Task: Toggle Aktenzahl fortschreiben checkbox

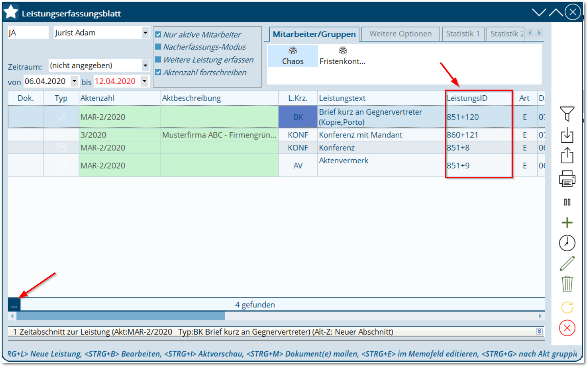Action: [158, 72]
